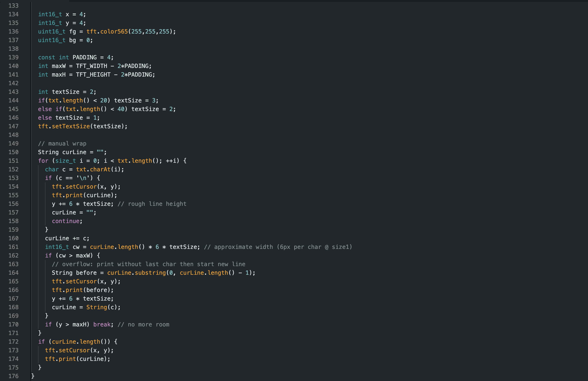Click 'charAt' method on line 152
This screenshot has width=588, height=381.
(x=100, y=169)
